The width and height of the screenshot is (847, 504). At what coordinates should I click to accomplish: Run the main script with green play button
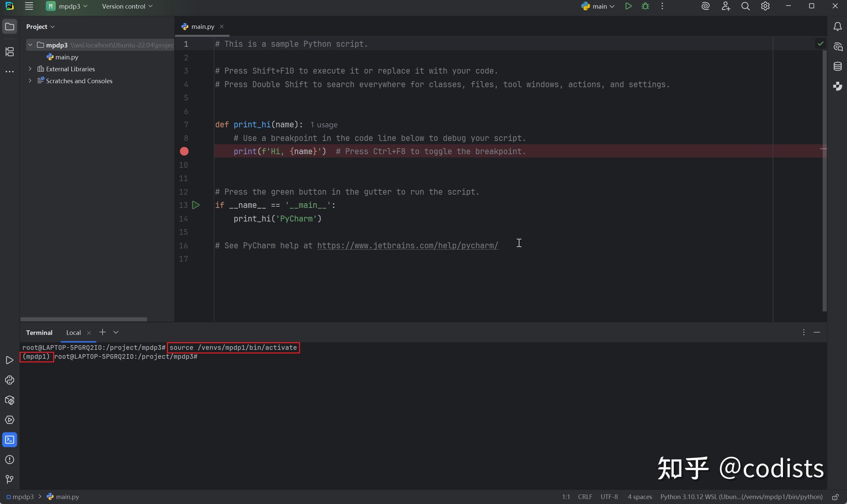[628, 6]
